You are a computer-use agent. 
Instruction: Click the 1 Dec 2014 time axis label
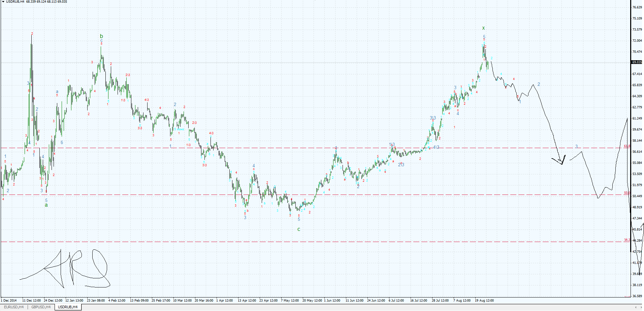pos(9,300)
